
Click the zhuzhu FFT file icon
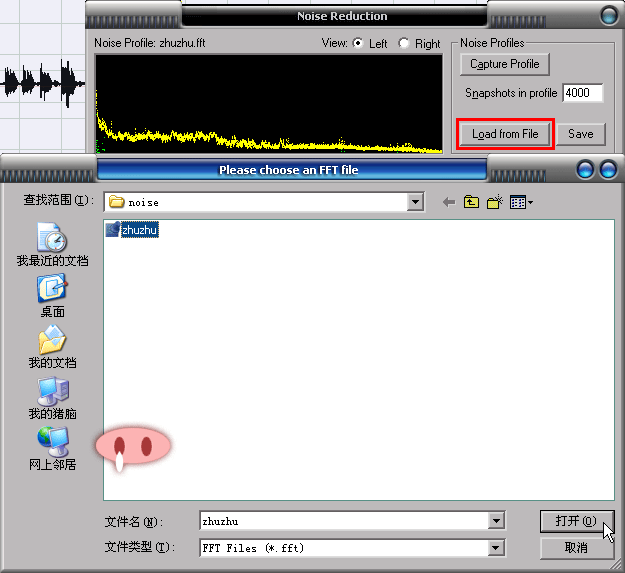(113, 230)
